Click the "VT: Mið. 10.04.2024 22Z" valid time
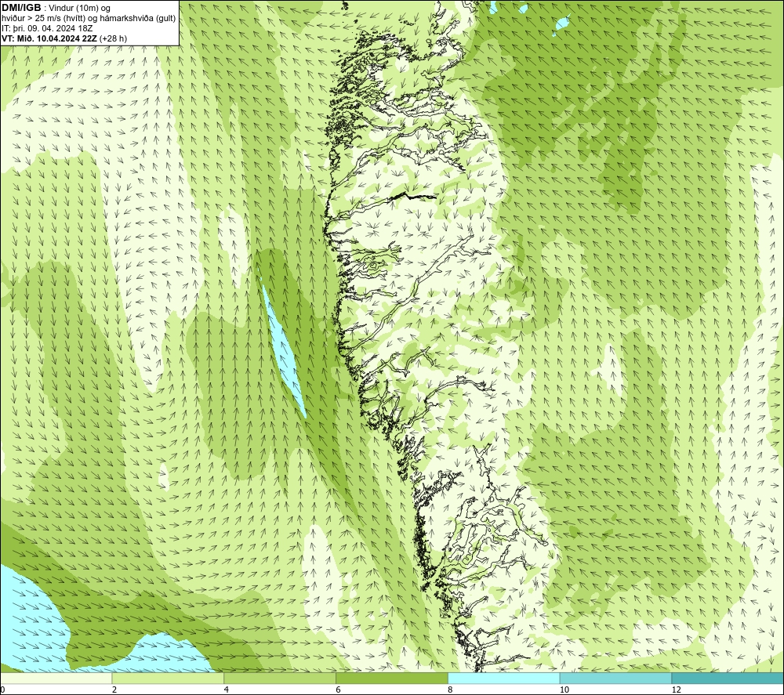Viewport: 784px width, 695px height. 49,38
